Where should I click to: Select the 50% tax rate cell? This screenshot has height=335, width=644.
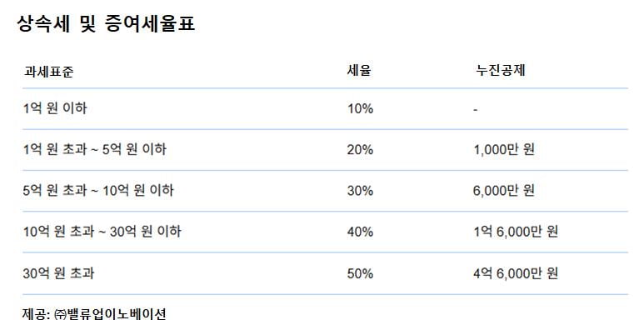tap(360, 272)
